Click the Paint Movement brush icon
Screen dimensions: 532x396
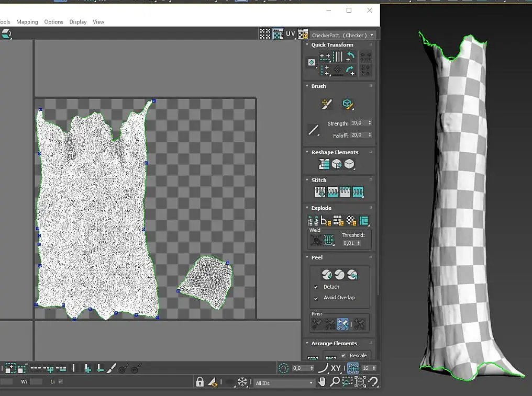327,105
